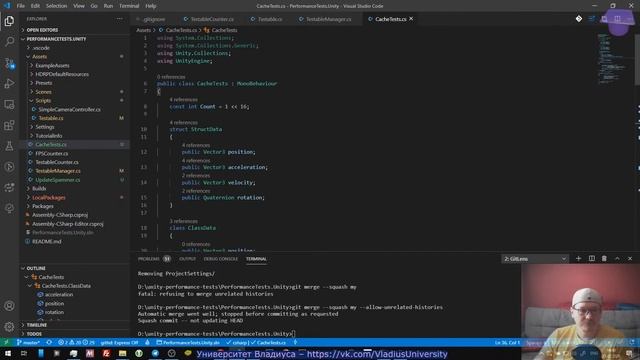
Task: Switch to the DEBUG CONSOLE panel tab
Action: coord(220,259)
